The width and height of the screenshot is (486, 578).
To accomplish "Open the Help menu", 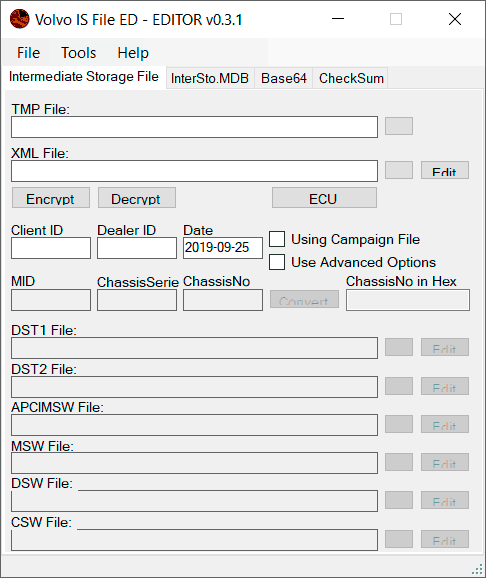I will coord(133,53).
